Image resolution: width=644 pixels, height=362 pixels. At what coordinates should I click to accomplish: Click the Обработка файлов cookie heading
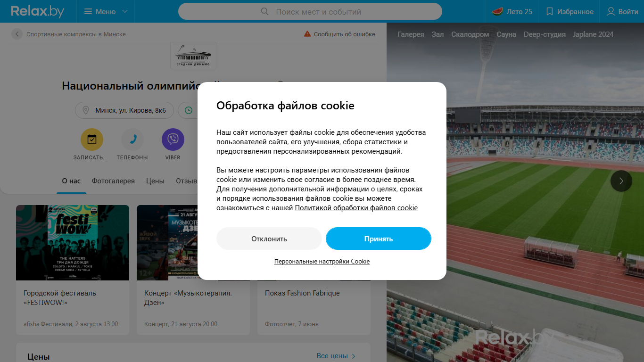pyautogui.click(x=285, y=106)
